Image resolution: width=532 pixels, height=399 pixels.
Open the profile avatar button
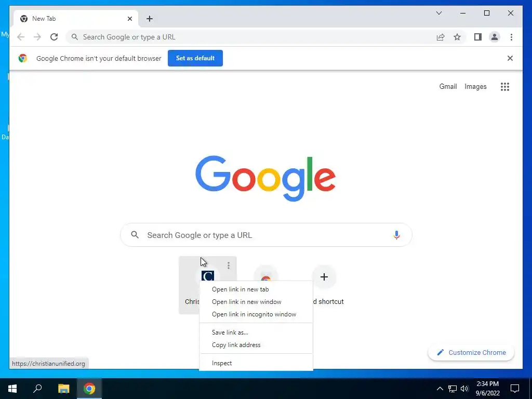495,37
